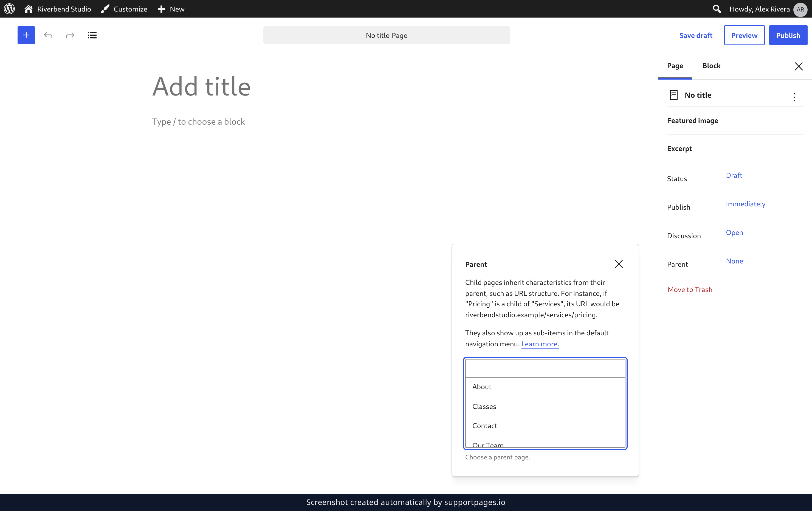Click Save draft
The width and height of the screenshot is (812, 511).
pos(696,35)
